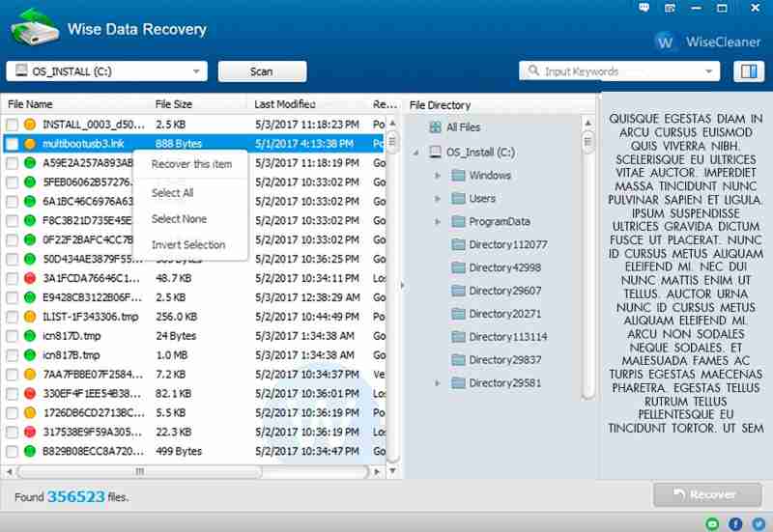This screenshot has height=532, width=773.
Task: Click the Directory29837 folder icon
Action: [x=458, y=360]
